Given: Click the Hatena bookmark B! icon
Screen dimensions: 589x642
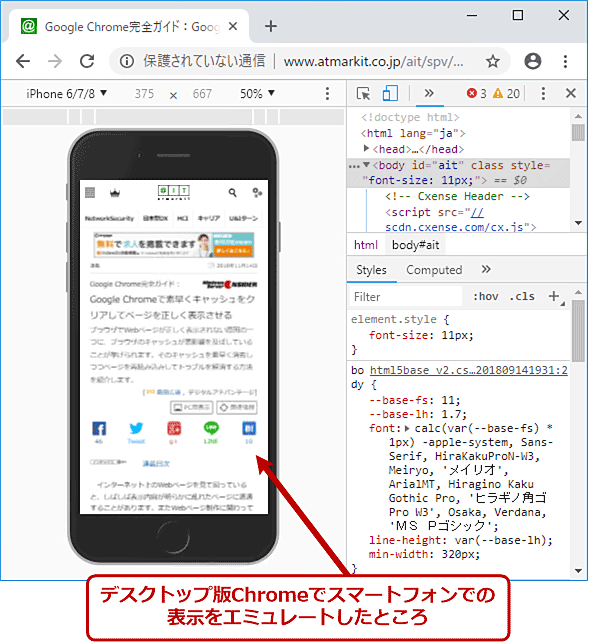Looking at the screenshot, I should pos(249,429).
